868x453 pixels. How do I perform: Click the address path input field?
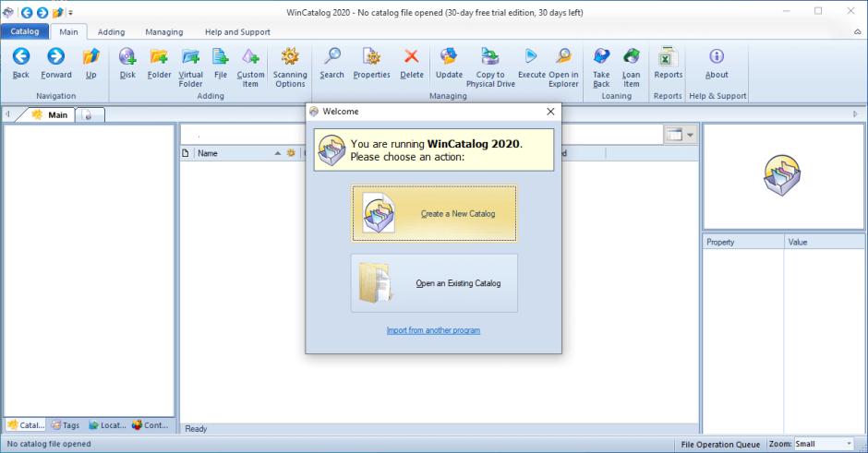tap(422, 135)
